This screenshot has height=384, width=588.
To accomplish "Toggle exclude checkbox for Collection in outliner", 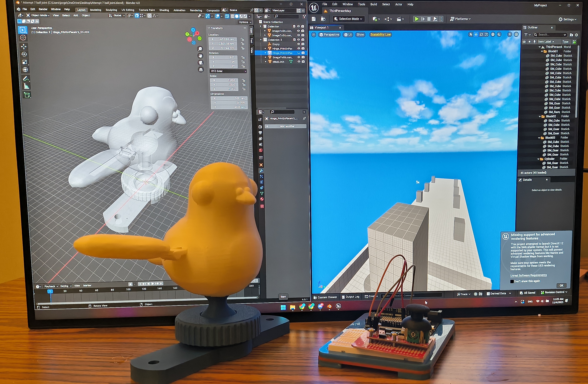I will pos(294,26).
